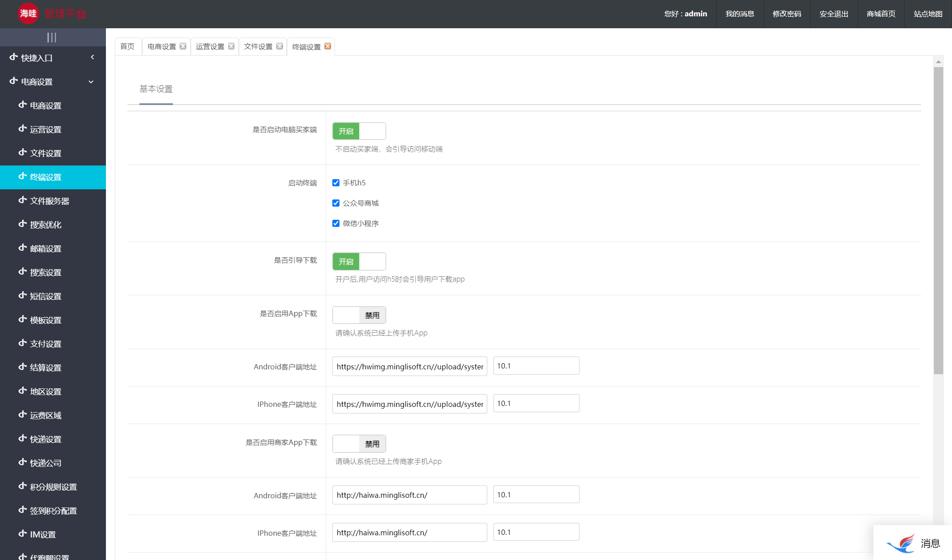Close the 终端设置 tab with its orange X icon
This screenshot has width=952, height=560.
pyautogui.click(x=327, y=46)
